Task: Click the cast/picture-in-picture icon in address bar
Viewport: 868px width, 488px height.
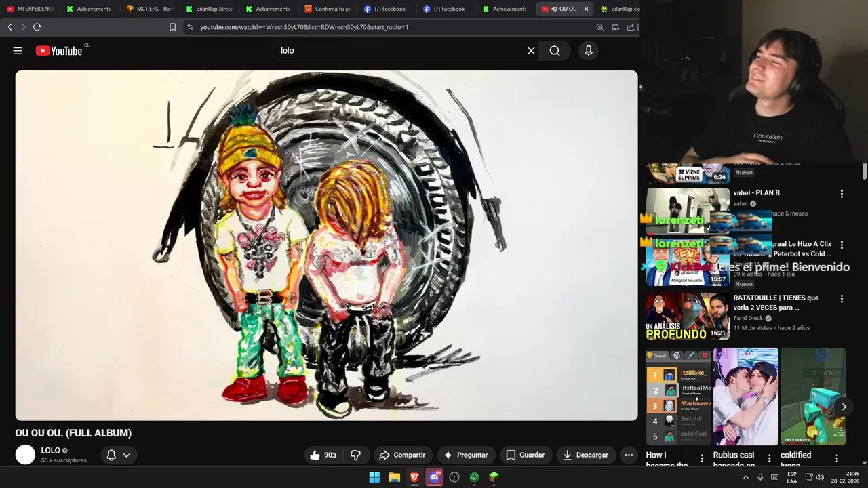Action: pyautogui.click(x=615, y=27)
